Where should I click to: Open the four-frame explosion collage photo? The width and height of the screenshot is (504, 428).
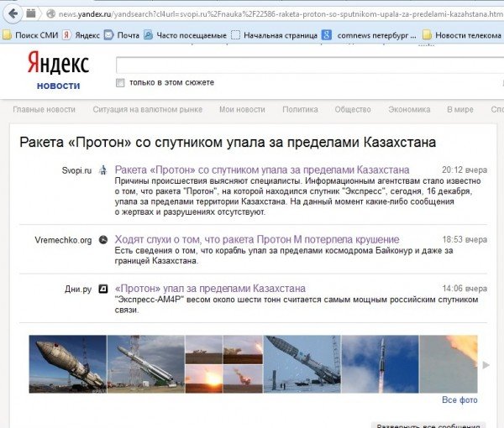pos(224,364)
